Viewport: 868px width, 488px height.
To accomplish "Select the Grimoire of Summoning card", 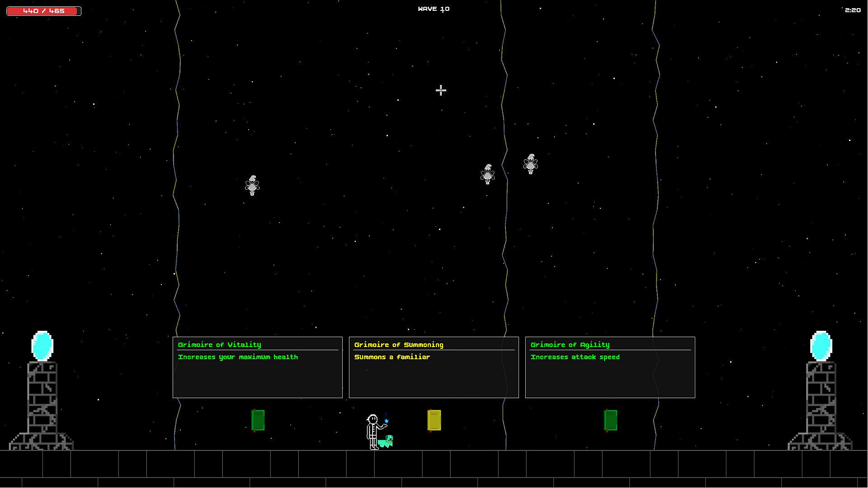I will 434,367.
